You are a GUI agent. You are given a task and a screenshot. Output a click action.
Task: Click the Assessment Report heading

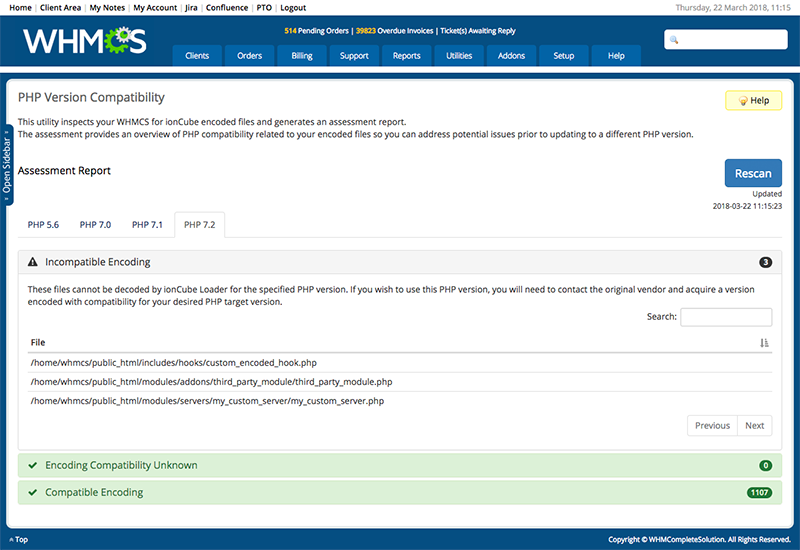tap(64, 170)
